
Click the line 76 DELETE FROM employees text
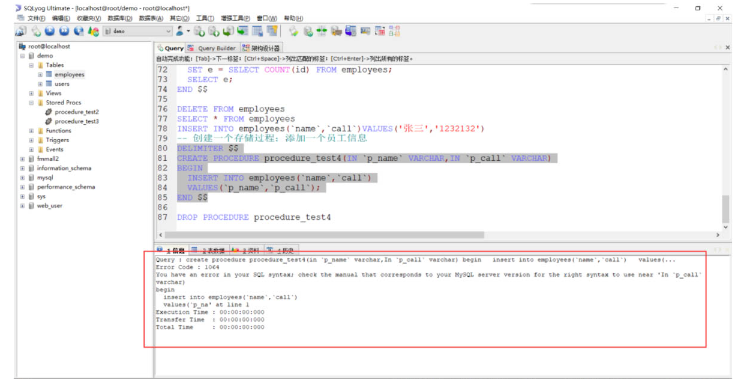point(231,109)
